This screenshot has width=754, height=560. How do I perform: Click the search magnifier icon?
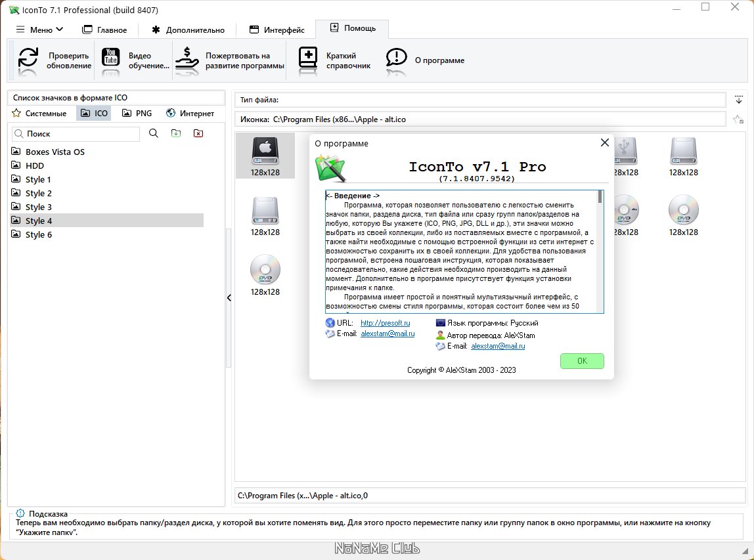154,133
